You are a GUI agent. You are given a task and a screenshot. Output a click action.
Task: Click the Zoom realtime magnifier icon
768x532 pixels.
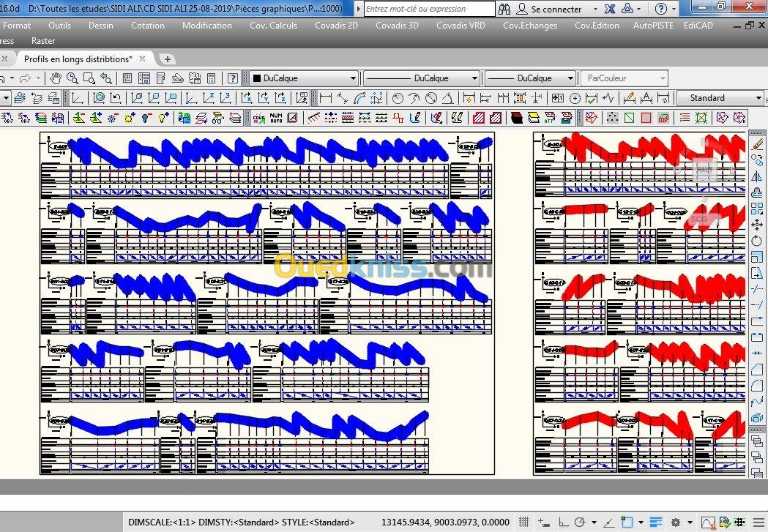click(72, 78)
